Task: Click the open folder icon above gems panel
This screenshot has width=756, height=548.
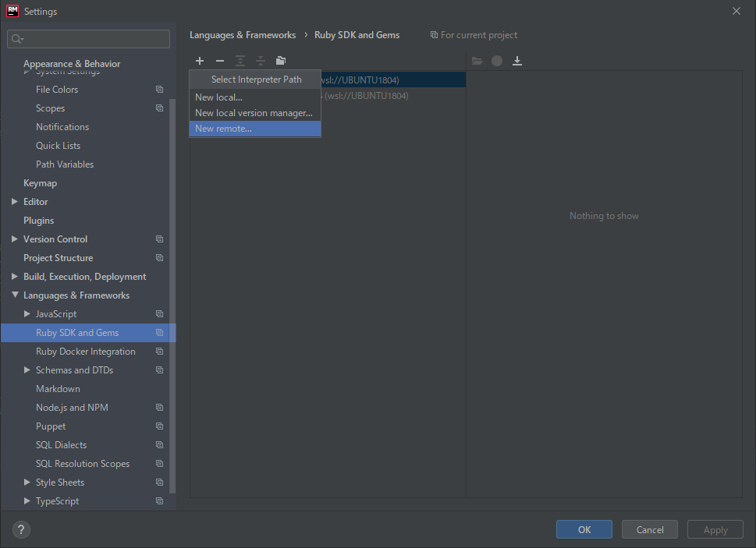Action: click(x=477, y=61)
